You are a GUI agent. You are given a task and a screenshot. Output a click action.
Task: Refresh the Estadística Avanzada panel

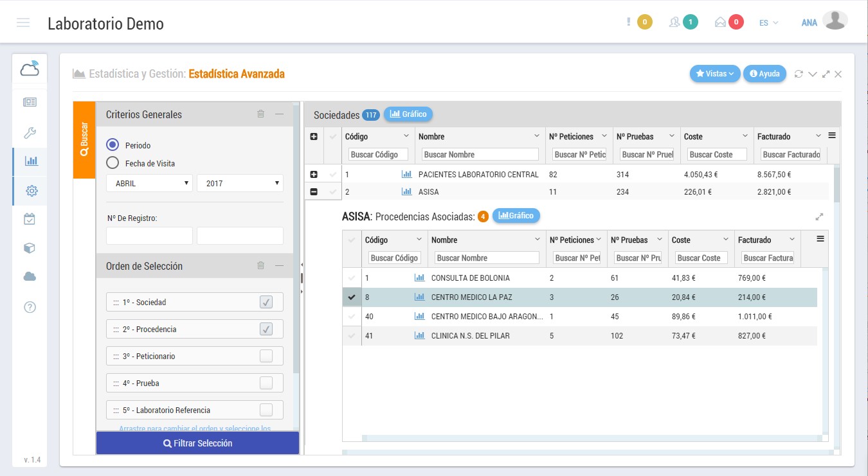coord(799,74)
